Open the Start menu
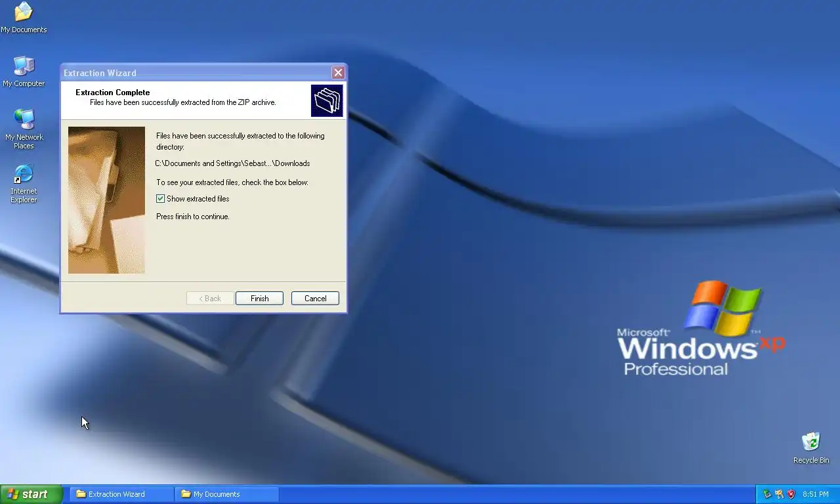This screenshot has height=504, width=840. click(x=31, y=494)
